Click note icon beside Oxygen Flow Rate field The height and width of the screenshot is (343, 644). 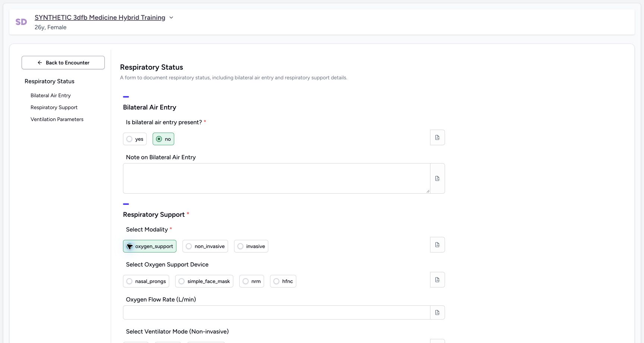pos(437,312)
